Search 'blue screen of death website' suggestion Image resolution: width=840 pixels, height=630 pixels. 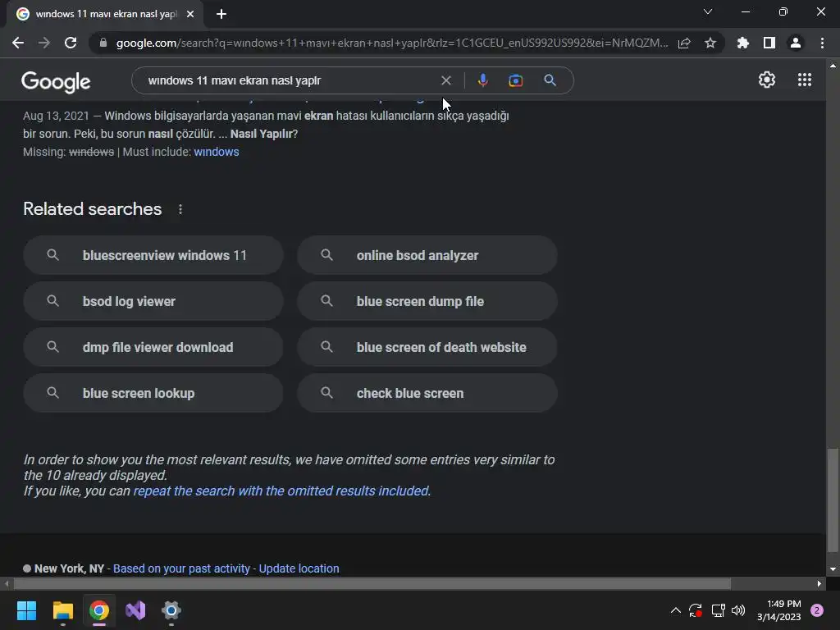(427, 347)
